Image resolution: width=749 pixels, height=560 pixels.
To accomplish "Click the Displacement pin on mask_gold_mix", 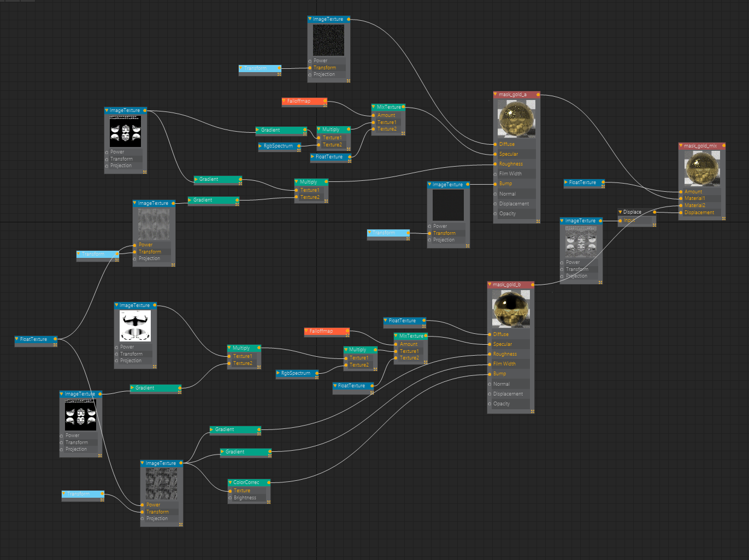I will coord(681,213).
